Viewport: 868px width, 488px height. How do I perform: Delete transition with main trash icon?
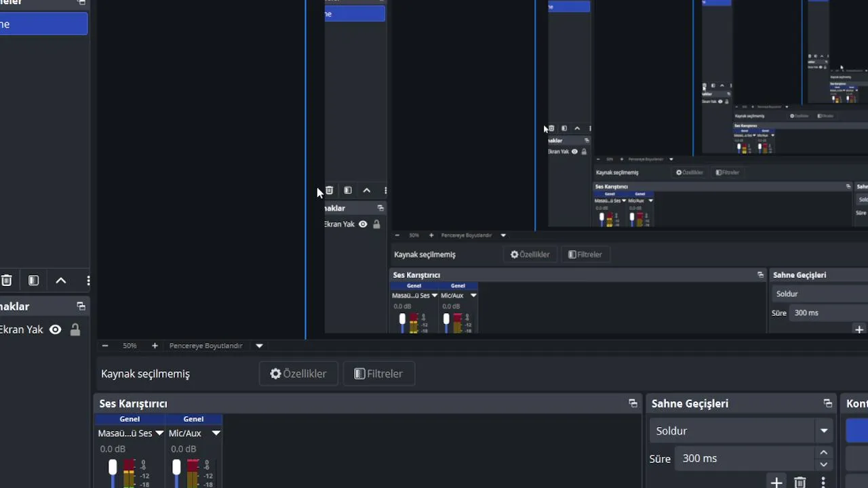(x=800, y=483)
